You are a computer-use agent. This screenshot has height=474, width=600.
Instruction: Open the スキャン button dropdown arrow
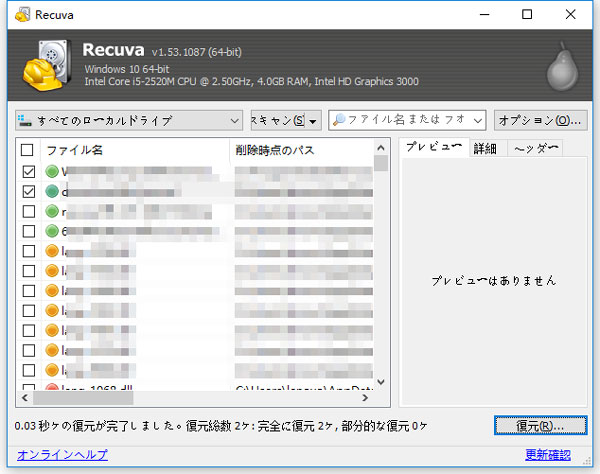(x=313, y=121)
